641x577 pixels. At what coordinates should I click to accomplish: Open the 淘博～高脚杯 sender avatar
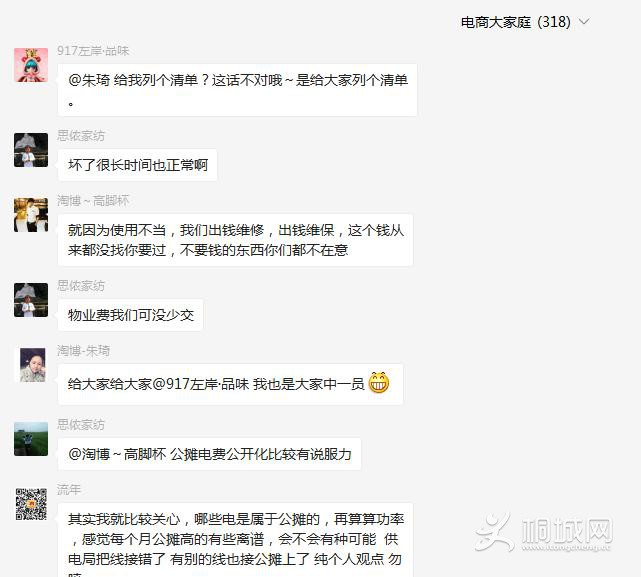coord(31,215)
